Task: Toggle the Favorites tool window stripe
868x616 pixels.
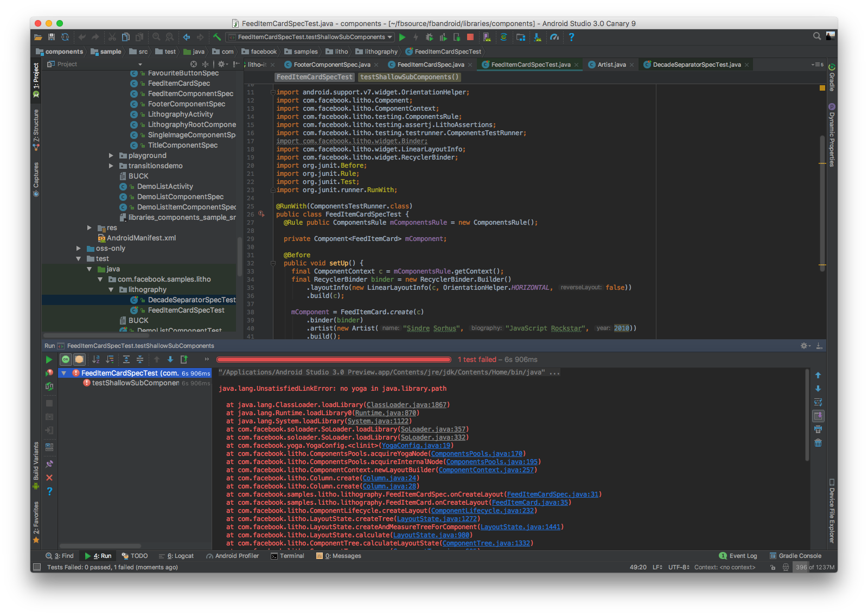Action: 36,522
